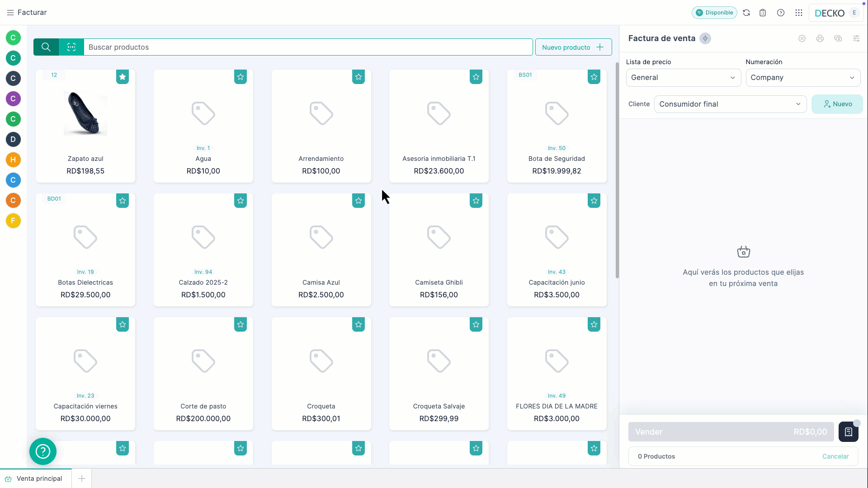This screenshot has width=868, height=488.
Task: Click the Facturar page title
Action: coord(32,13)
